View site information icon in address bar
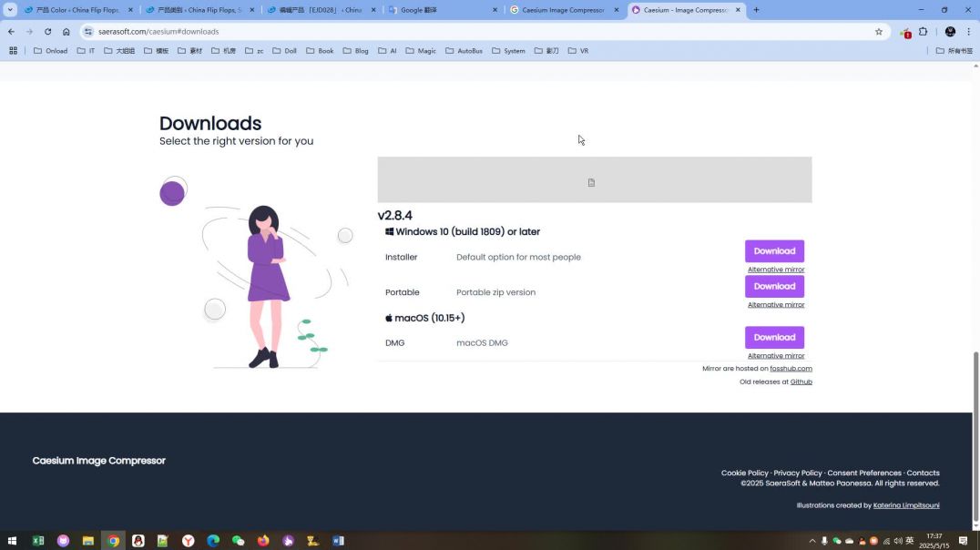This screenshot has height=550, width=980. (88, 31)
